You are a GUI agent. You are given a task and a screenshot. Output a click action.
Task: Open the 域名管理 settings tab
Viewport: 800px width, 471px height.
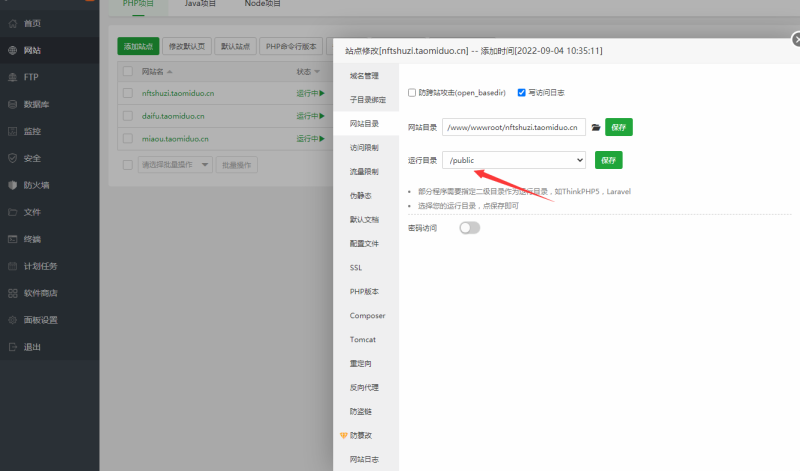364,76
